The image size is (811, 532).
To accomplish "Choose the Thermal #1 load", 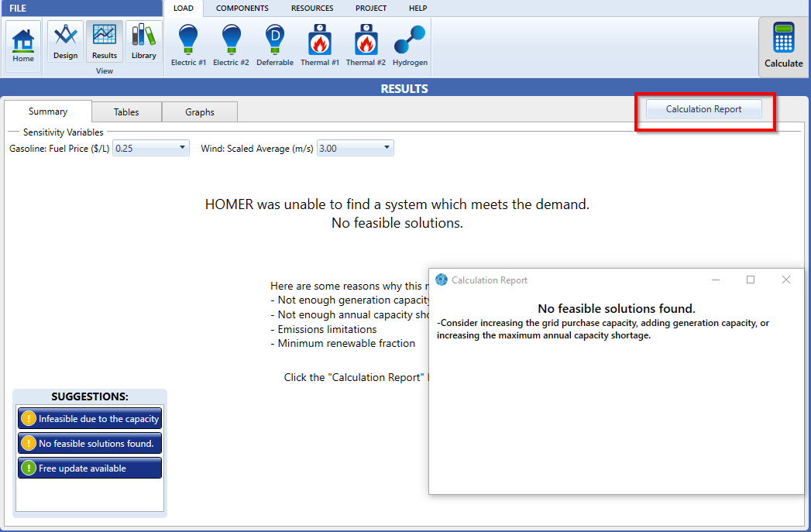I will click(320, 45).
